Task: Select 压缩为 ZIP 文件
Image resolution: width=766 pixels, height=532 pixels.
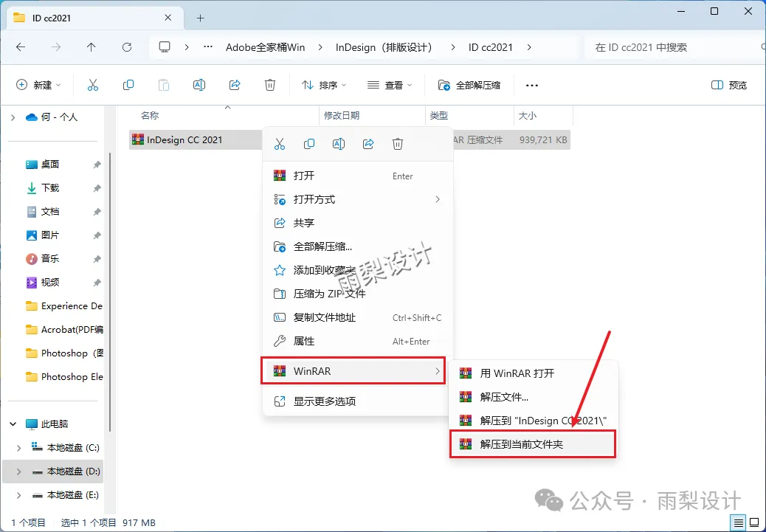Action: [358, 294]
